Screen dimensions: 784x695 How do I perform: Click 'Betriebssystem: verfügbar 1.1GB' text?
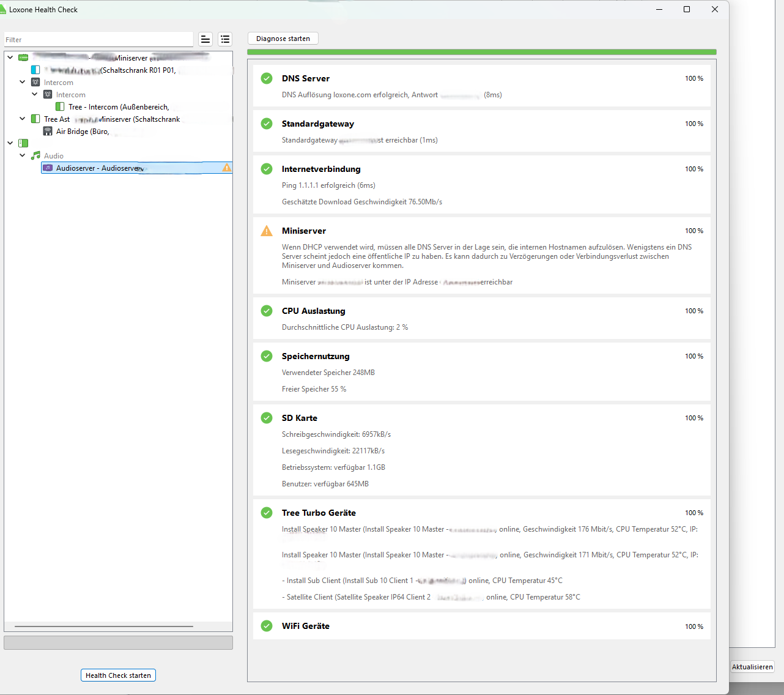tap(333, 467)
